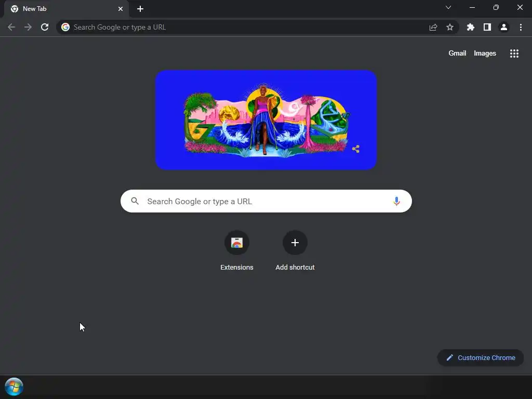Open the profile avatar icon
The image size is (532, 399).
504,27
